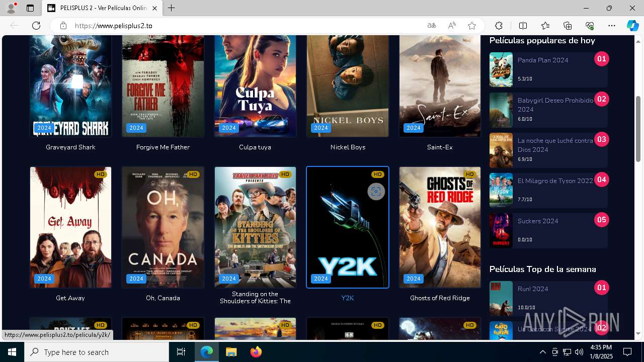Open a new tab with plus button
644x362 pixels.
(x=172, y=8)
